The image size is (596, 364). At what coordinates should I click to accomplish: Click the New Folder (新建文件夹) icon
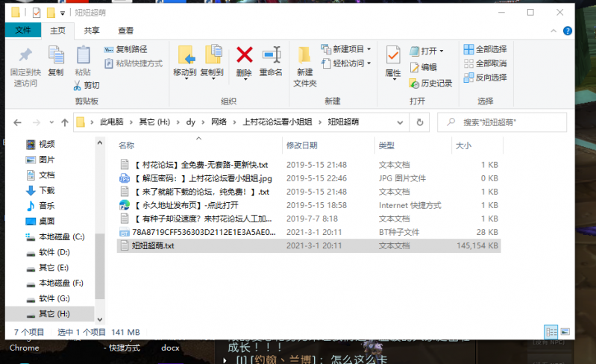[304, 64]
